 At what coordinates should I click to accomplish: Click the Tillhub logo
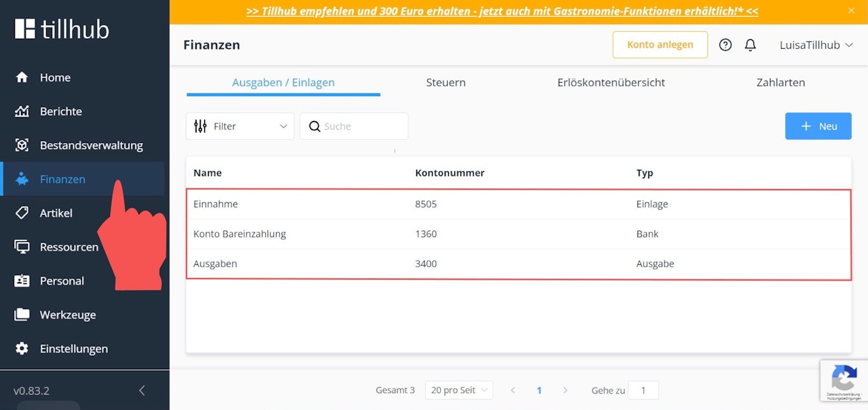(60, 28)
